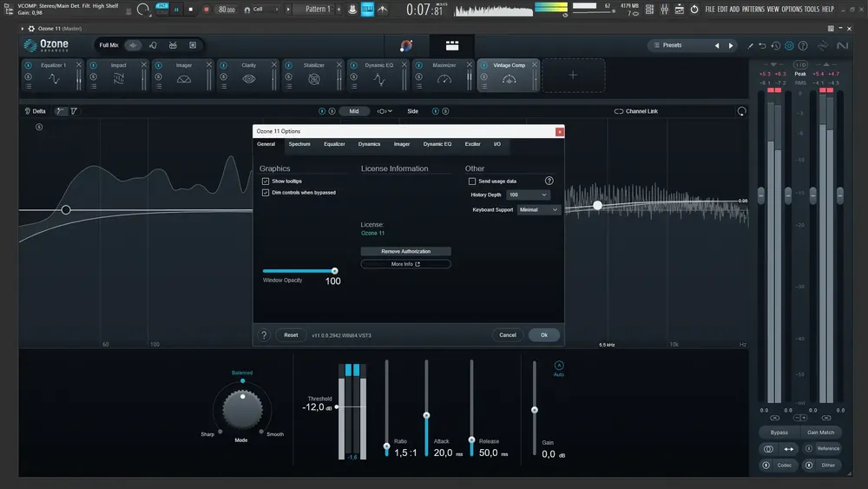The image size is (868, 489).
Task: Click the stereo mono sum circles icon
Action: click(x=768, y=448)
